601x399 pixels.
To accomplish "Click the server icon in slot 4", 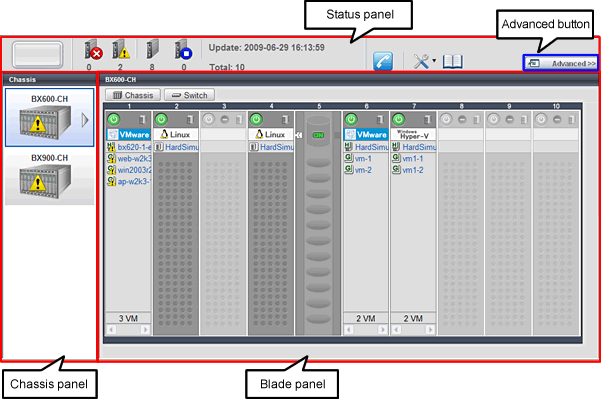I will pos(285,120).
